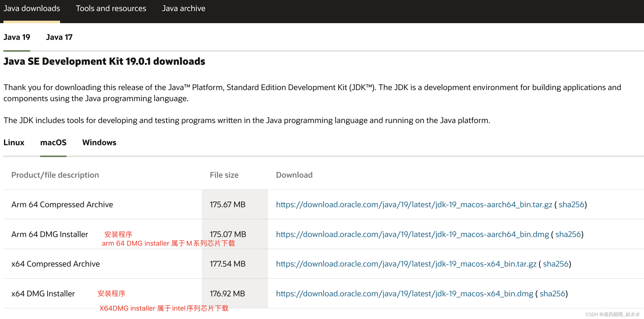Download jdk-19_macos-aarch64_bin.dmg installer link
644x319 pixels.
click(x=413, y=235)
